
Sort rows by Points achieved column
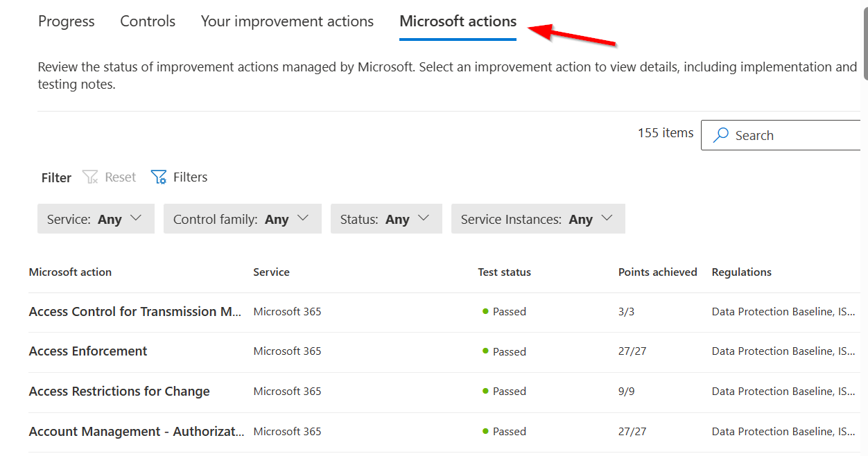(x=657, y=272)
